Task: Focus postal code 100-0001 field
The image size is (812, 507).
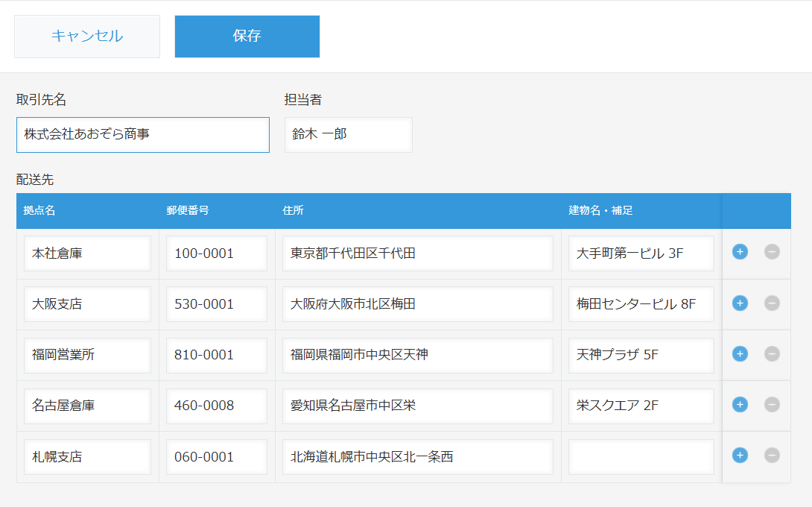Action: [x=217, y=253]
